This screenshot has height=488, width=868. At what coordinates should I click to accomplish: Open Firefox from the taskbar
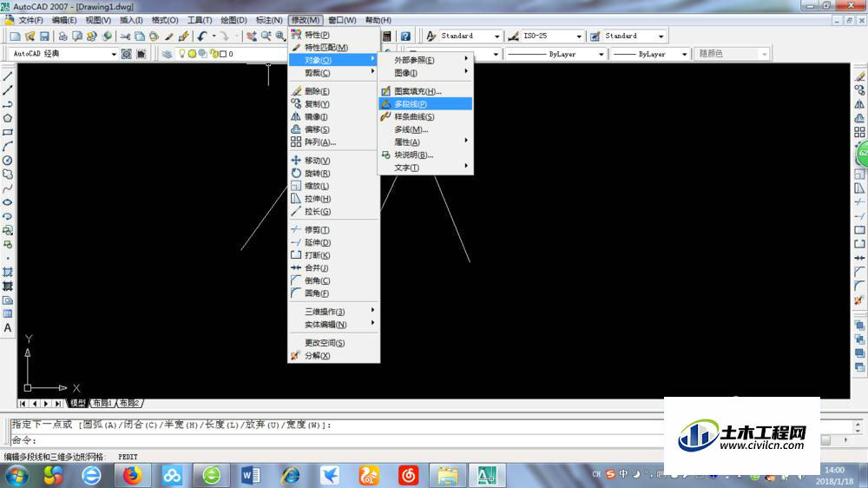[x=132, y=476]
